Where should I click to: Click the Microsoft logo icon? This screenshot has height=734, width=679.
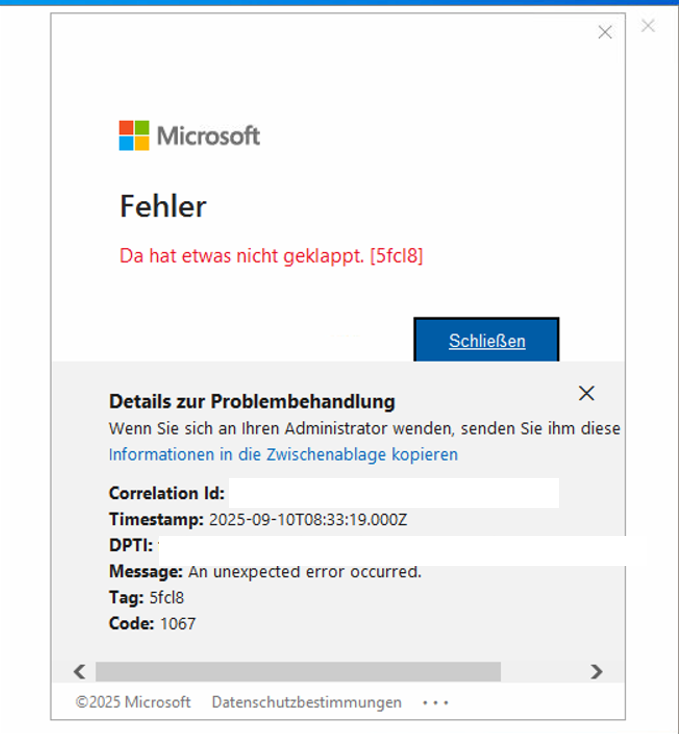tap(133, 135)
